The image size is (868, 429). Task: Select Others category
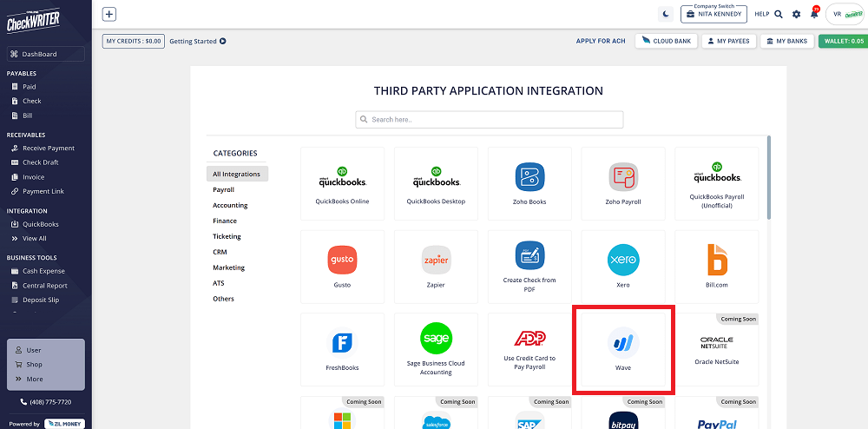click(x=224, y=299)
